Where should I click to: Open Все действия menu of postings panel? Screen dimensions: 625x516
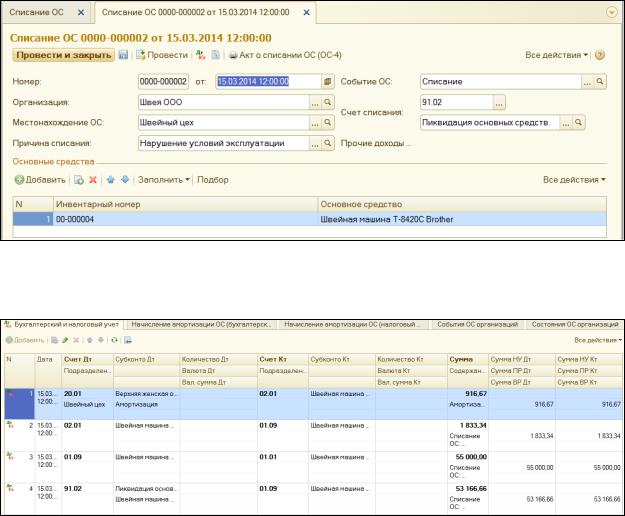point(598,340)
